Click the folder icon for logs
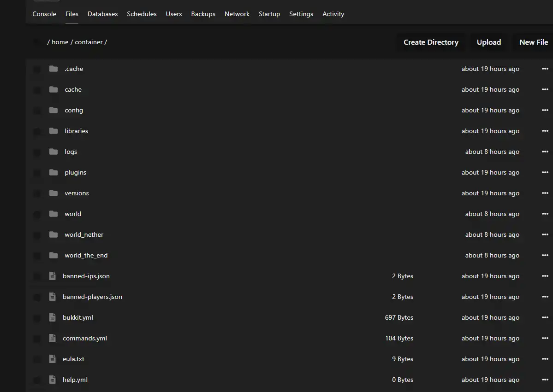The height and width of the screenshot is (392, 553). pyautogui.click(x=54, y=152)
